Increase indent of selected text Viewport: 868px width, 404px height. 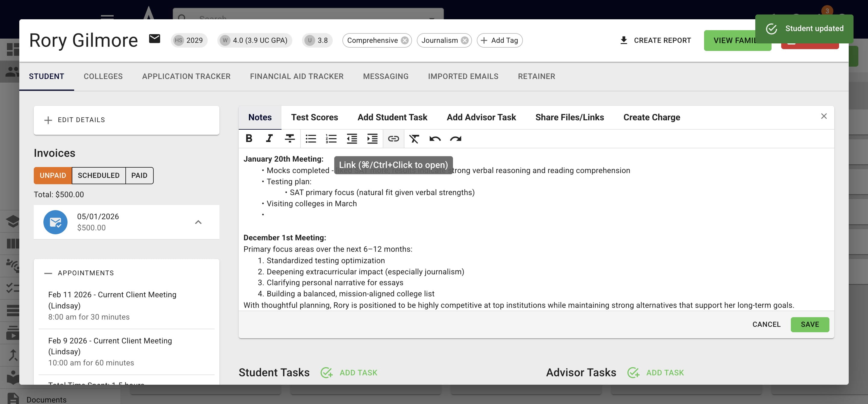click(372, 138)
